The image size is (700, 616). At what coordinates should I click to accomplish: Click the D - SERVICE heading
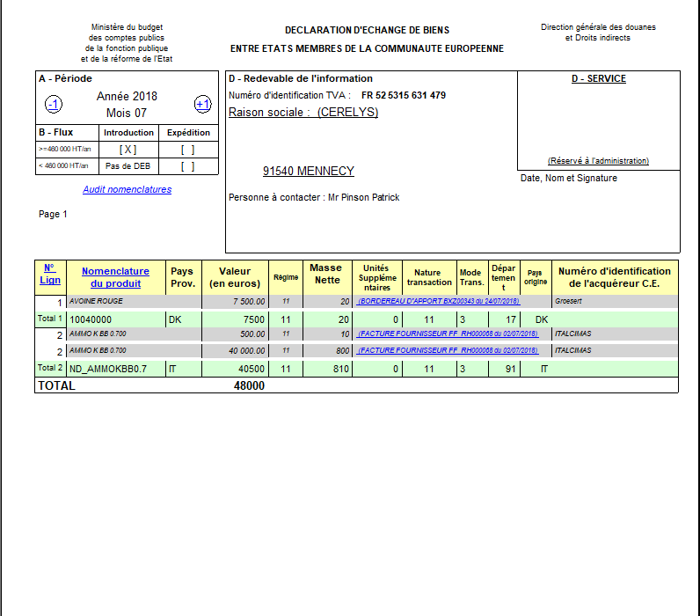click(598, 79)
